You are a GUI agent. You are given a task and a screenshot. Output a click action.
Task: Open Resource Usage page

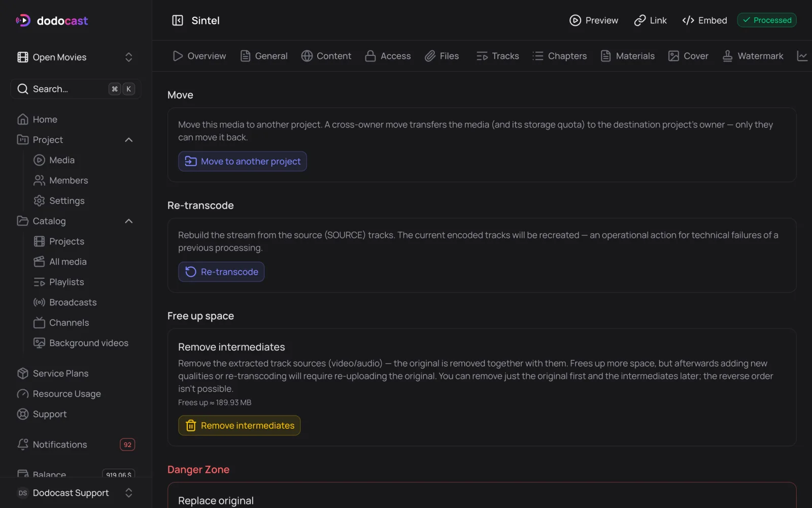(76, 394)
